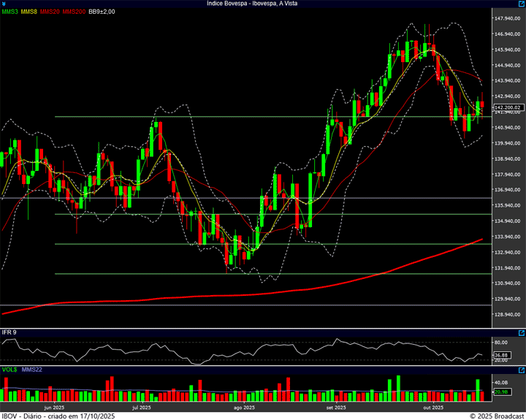Click the IFR current value 36.88 tag

click(x=500, y=356)
